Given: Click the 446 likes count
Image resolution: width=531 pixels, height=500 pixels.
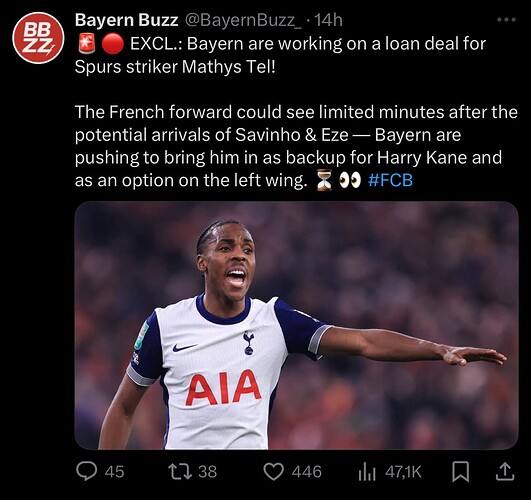Looking at the screenshot, I should coord(306,472).
